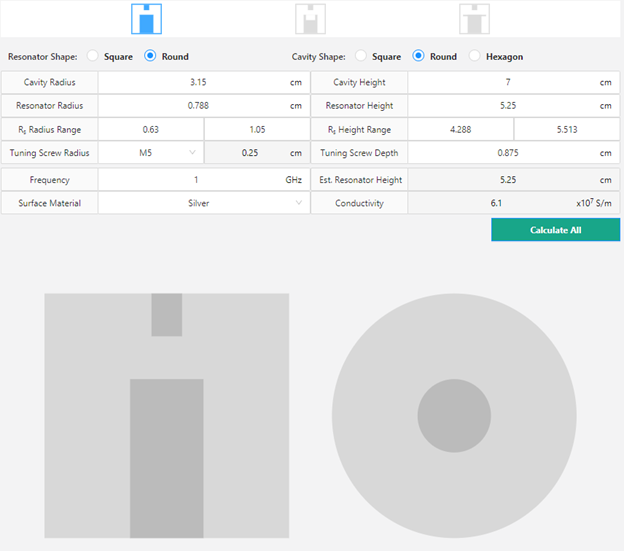Image resolution: width=624 pixels, height=551 pixels.
Task: Click the Conductivity value 6.1
Action: click(x=513, y=203)
